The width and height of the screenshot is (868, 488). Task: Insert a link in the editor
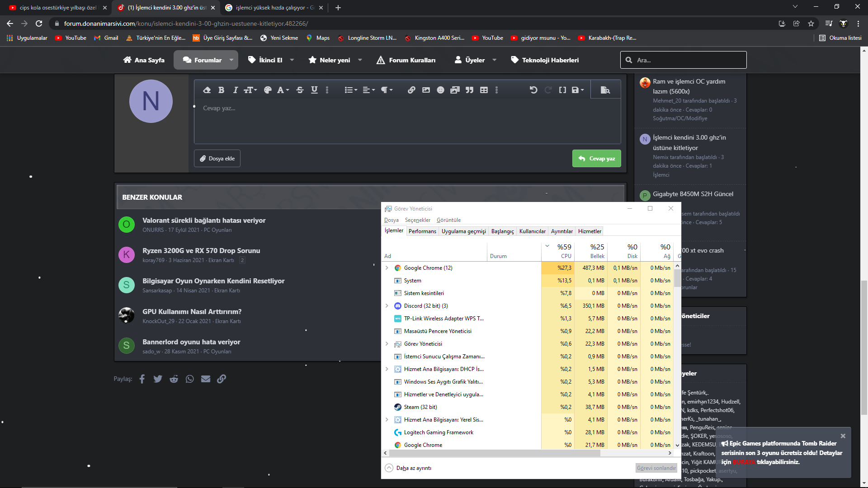click(x=411, y=90)
